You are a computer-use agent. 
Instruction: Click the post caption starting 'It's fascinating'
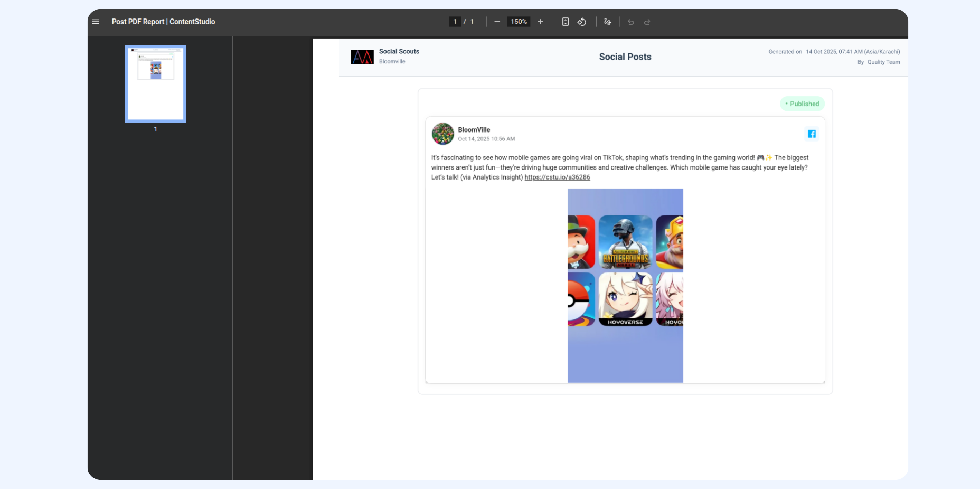click(620, 167)
